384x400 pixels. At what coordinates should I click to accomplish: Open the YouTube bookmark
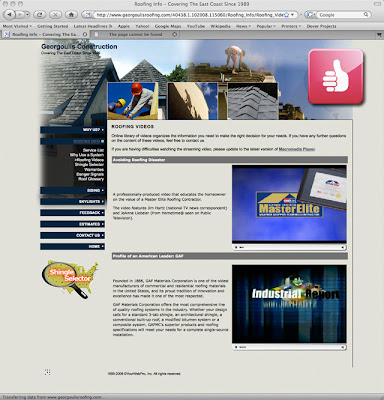[x=196, y=26]
